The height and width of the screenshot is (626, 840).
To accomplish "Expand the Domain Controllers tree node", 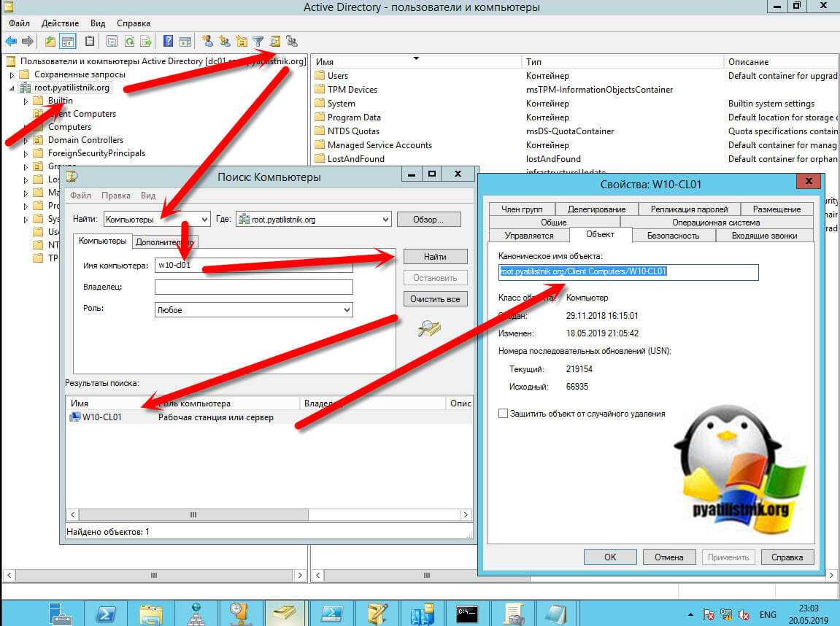I will click(26, 140).
